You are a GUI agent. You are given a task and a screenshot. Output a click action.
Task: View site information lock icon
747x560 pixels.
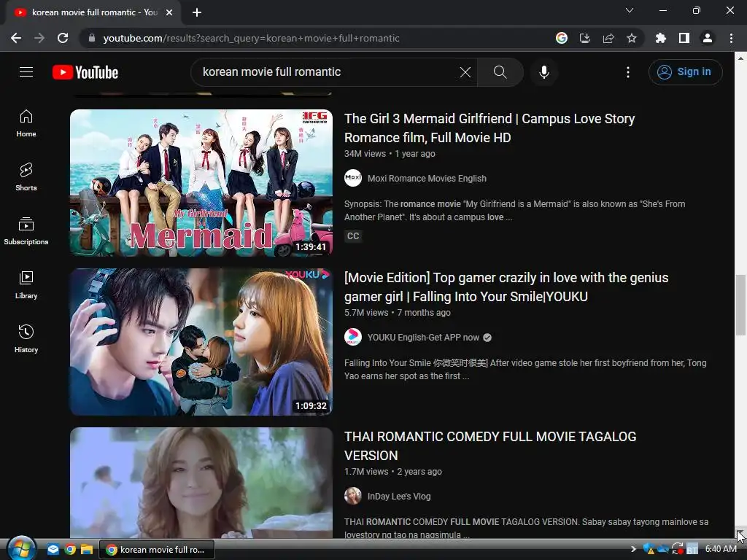click(91, 38)
